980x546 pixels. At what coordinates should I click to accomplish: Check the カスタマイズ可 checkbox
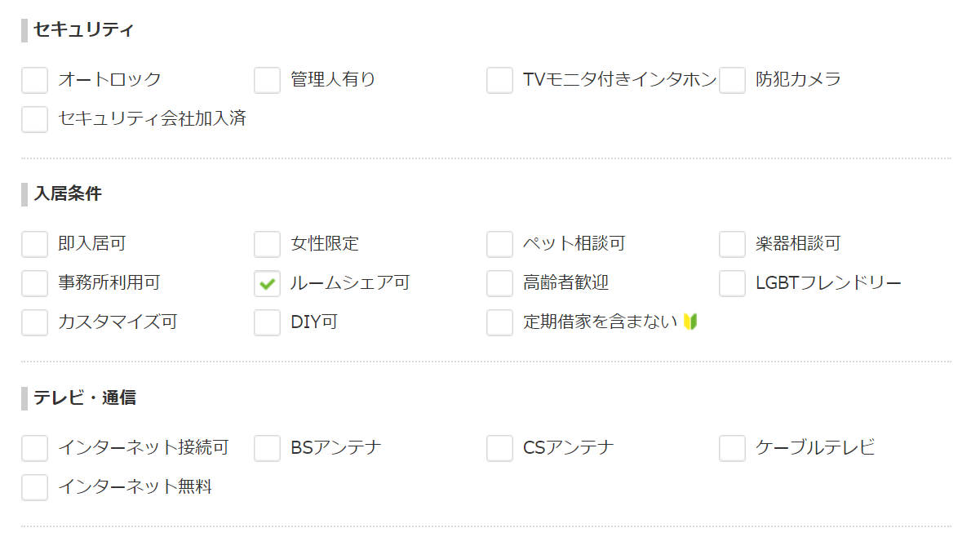[x=35, y=322]
